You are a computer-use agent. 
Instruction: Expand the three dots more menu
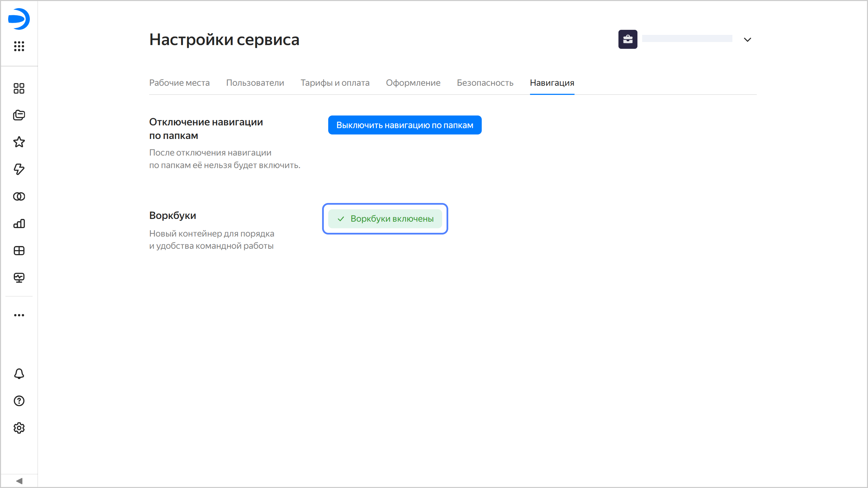pyautogui.click(x=19, y=315)
